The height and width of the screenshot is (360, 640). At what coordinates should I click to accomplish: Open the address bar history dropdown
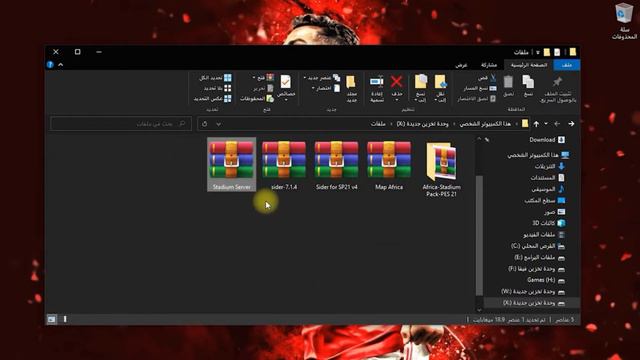tap(219, 124)
